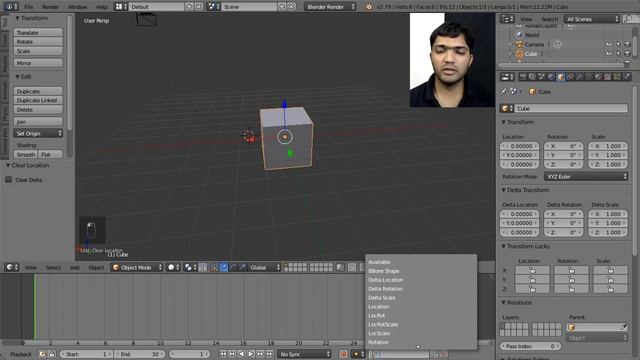Open the Object Mode dropdown
Viewport: 640px width, 360px height.
[137, 267]
